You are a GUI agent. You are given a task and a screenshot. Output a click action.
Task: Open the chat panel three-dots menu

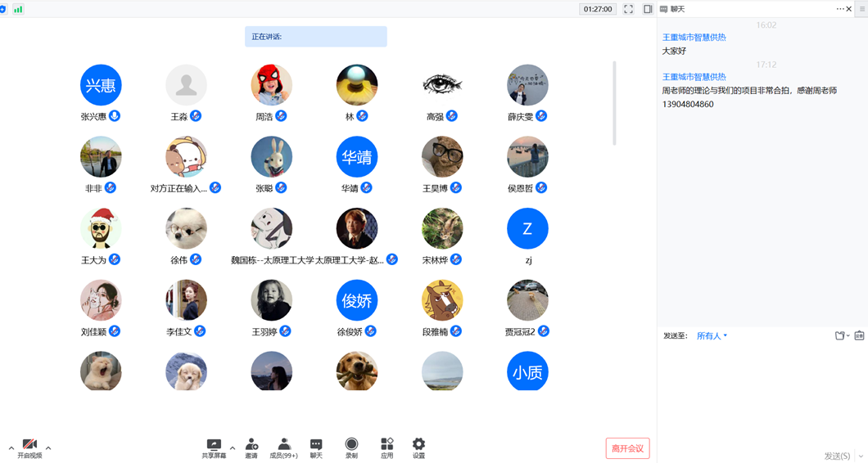[x=839, y=9]
